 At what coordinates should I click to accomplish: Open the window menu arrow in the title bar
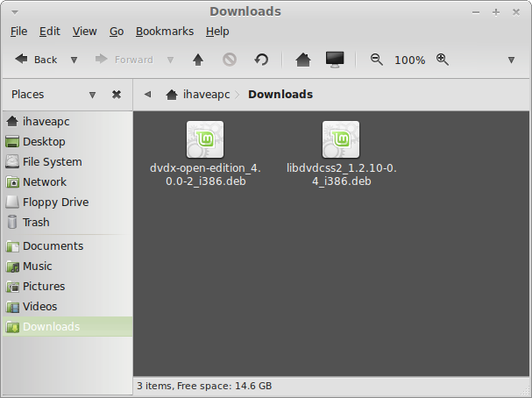click(15, 12)
